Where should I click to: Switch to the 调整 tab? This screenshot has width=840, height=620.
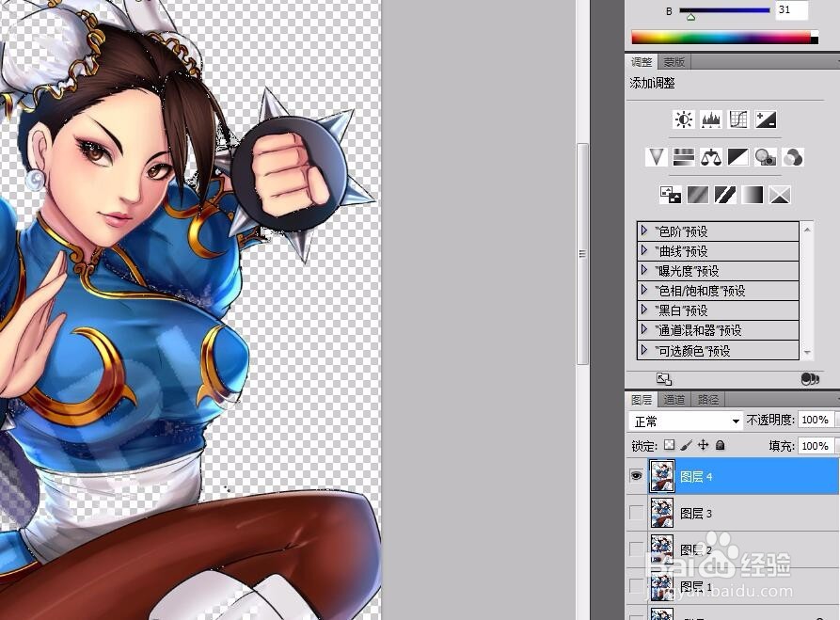click(x=642, y=62)
